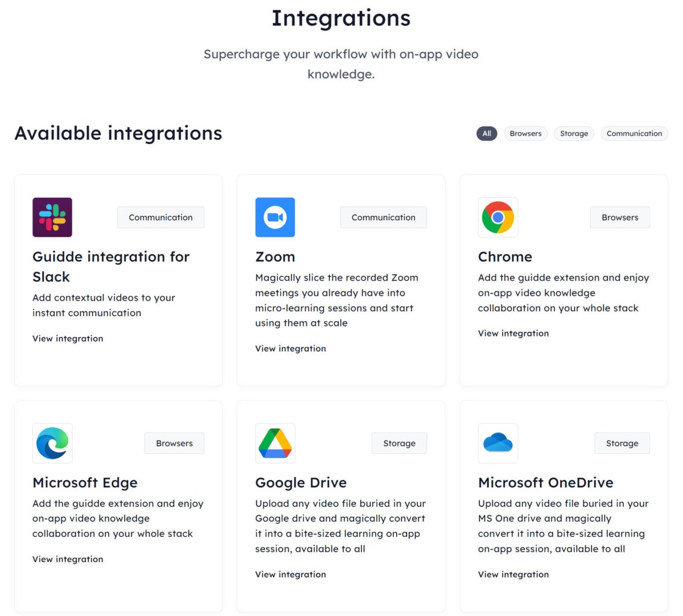The height and width of the screenshot is (616, 683).
Task: Click the Storage tag on Google Drive card
Action: point(399,443)
